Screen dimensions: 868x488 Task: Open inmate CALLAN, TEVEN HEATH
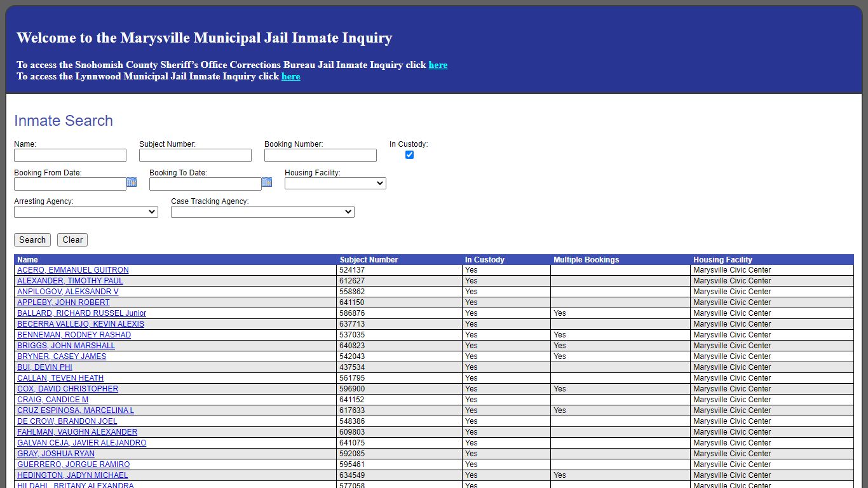(x=60, y=378)
